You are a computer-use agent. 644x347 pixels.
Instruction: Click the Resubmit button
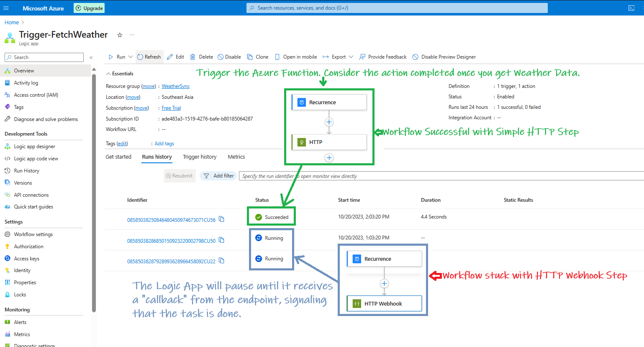pyautogui.click(x=180, y=176)
